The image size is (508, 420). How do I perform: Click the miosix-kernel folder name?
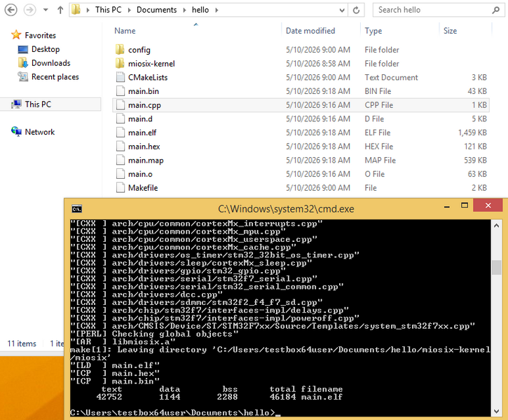click(151, 64)
